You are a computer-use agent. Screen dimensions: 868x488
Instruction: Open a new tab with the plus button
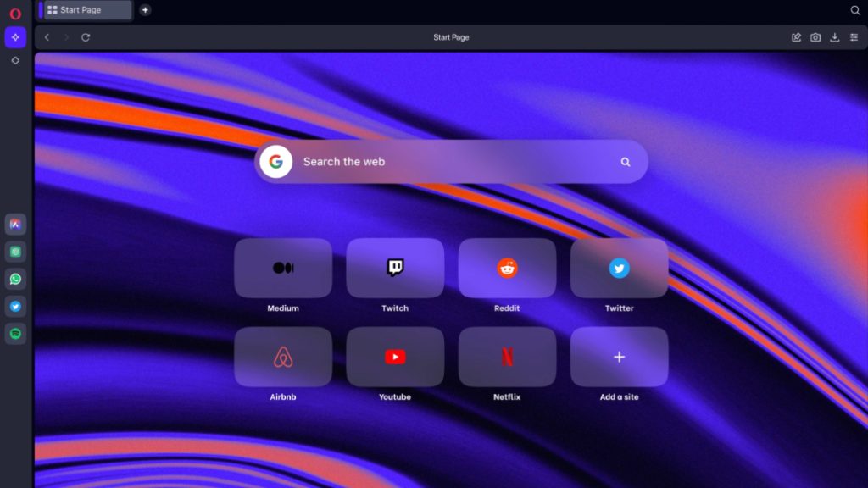(144, 10)
